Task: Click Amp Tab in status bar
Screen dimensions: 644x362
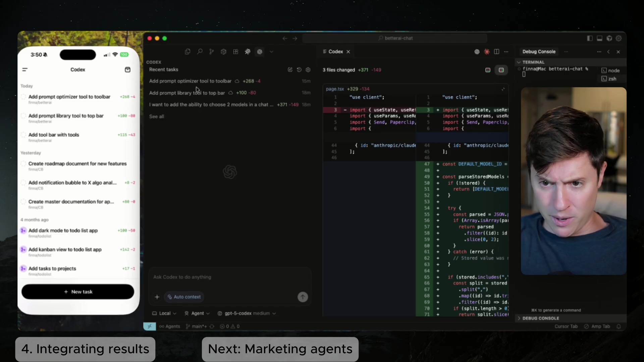Action: [597, 326]
